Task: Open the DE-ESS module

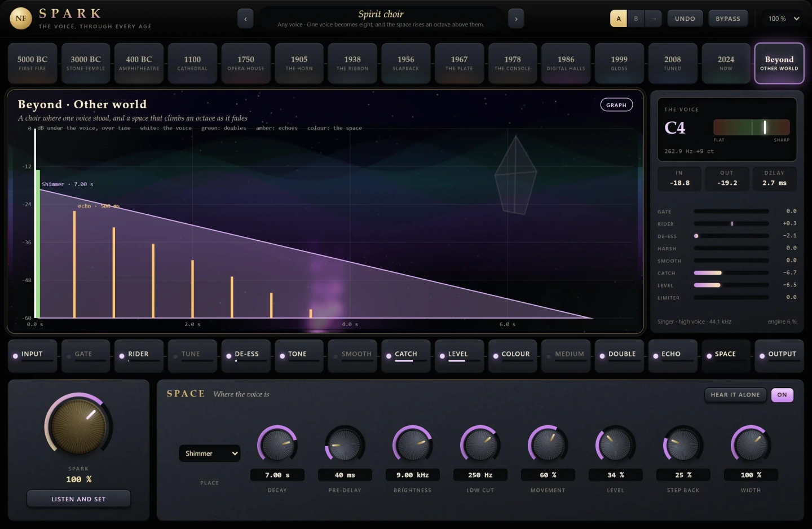Action: pos(246,355)
